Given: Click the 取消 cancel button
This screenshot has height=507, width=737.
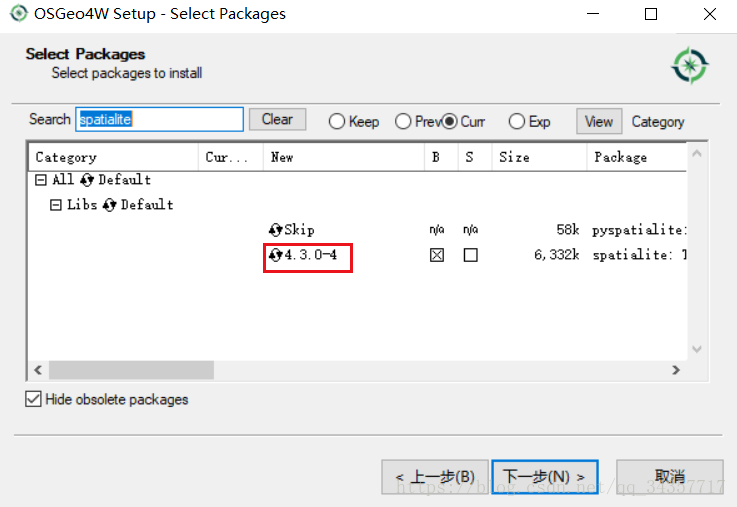Looking at the screenshot, I should point(670,477).
